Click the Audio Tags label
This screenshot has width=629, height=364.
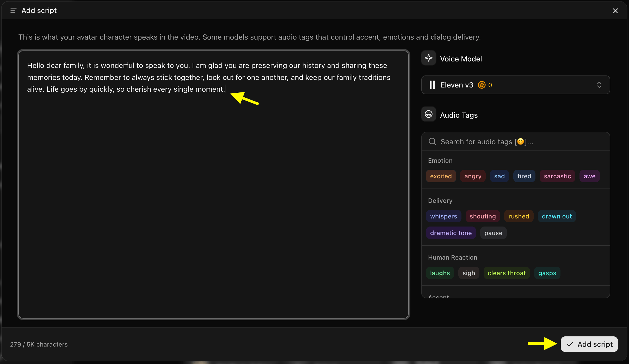459,115
